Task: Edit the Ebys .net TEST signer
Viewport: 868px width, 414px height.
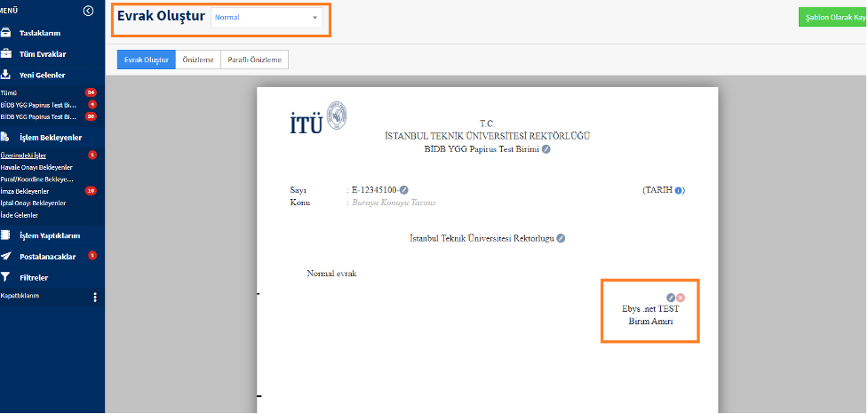Action: coord(671,298)
